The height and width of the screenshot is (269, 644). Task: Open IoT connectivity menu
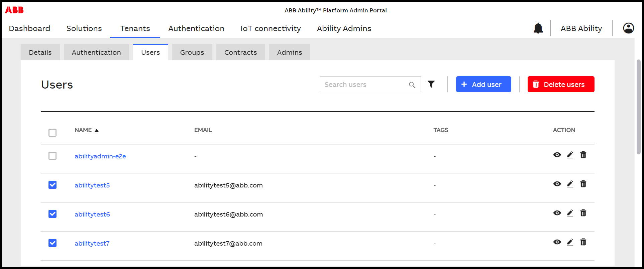[271, 28]
